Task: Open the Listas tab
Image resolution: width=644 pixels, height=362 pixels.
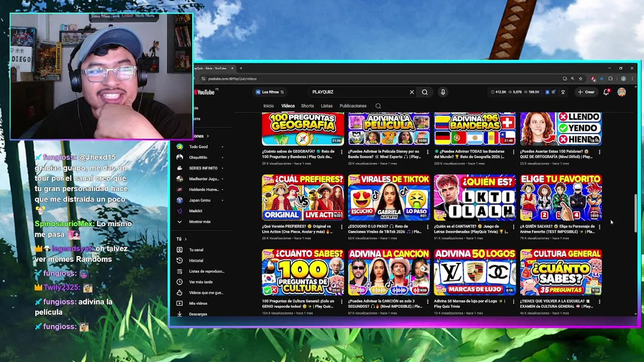Action: pos(327,106)
